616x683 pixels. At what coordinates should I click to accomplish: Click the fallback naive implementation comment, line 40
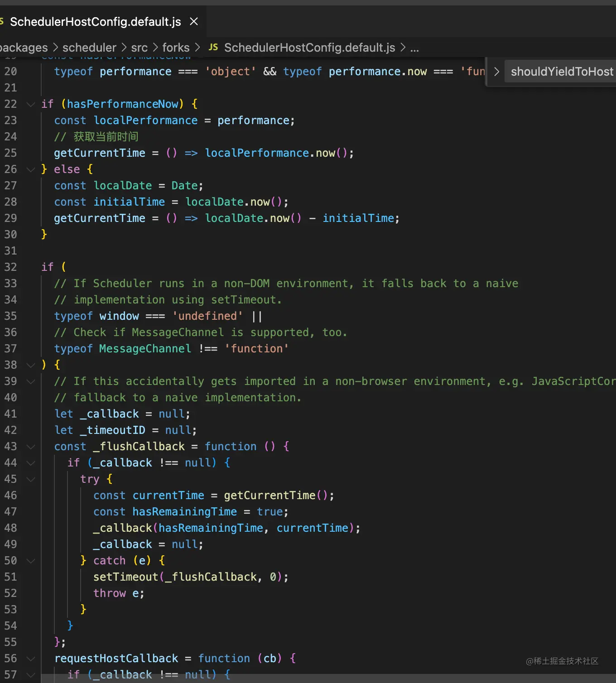pos(178,398)
